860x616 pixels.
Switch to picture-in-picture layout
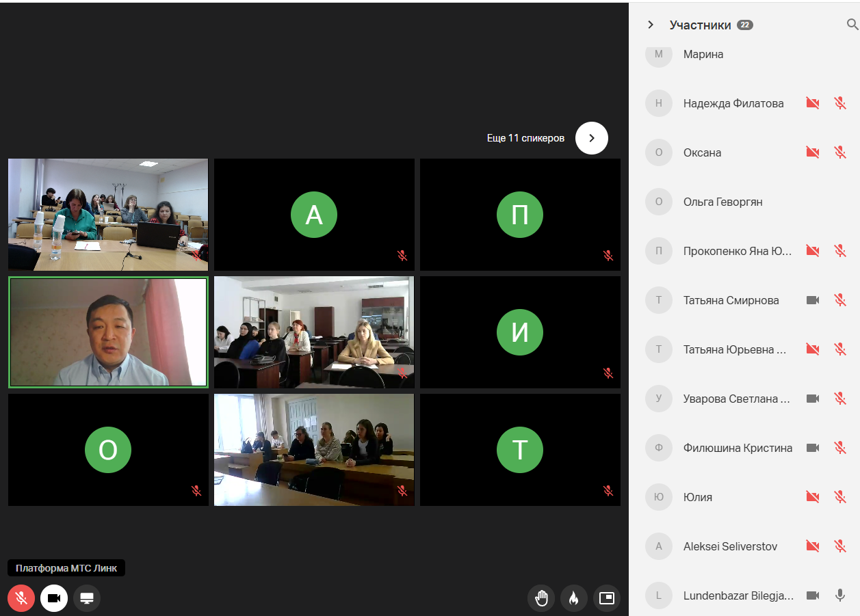pyautogui.click(x=607, y=598)
